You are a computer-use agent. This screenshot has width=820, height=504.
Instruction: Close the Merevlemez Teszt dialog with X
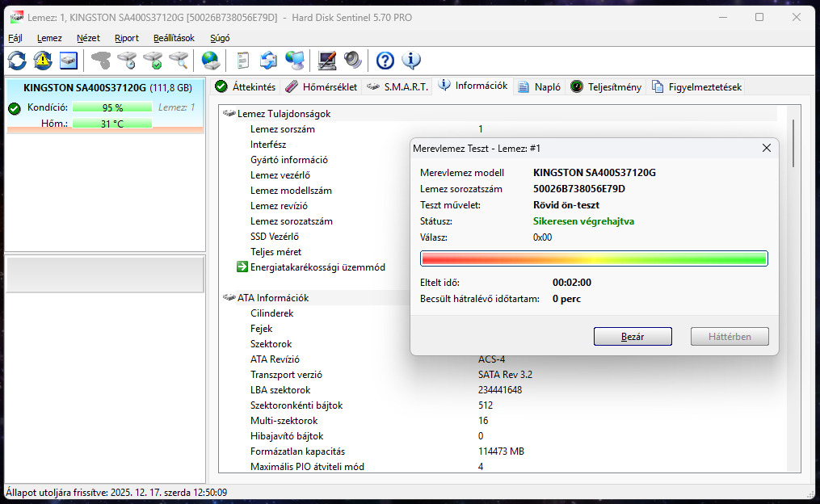pyautogui.click(x=767, y=149)
